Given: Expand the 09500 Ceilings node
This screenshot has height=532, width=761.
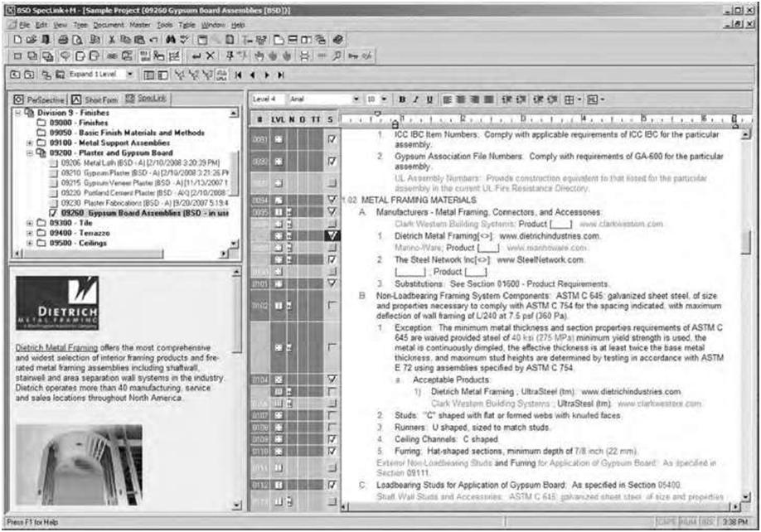Looking at the screenshot, I should (30, 243).
